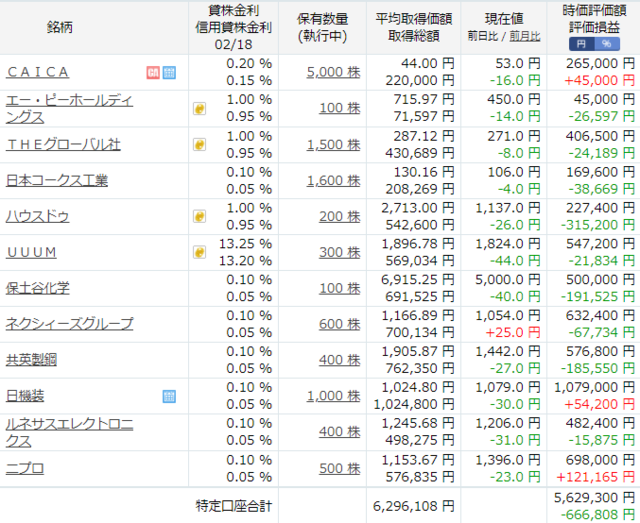Open the CAICA stock link
The width and height of the screenshot is (640, 523).
pos(38,72)
